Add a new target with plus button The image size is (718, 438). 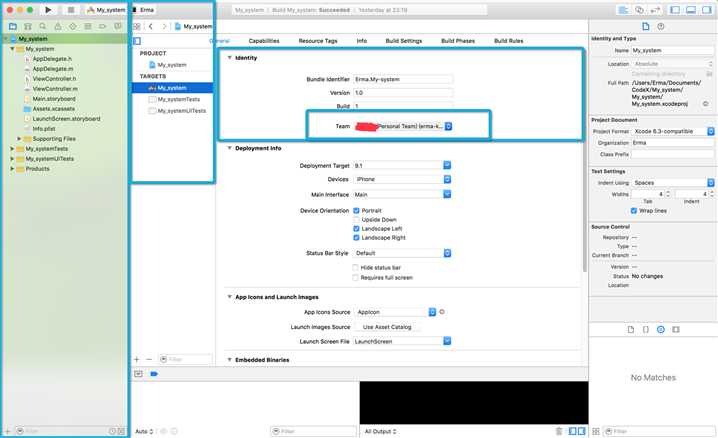click(136, 359)
